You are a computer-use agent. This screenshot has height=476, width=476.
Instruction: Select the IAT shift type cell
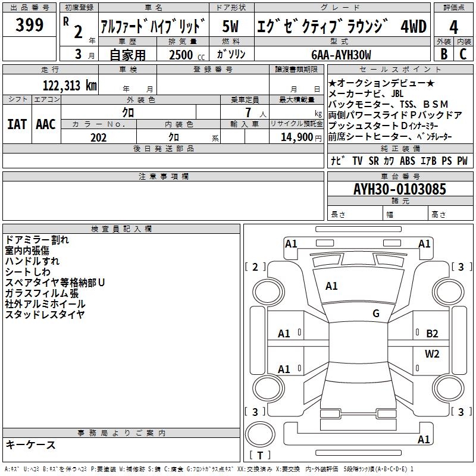click(17, 124)
